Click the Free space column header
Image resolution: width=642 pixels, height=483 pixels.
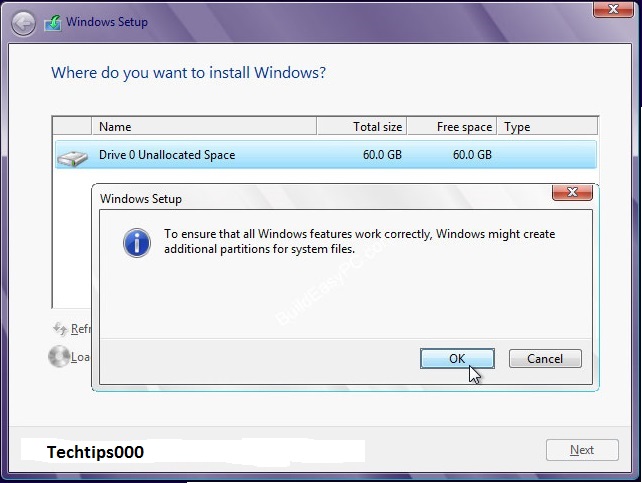(452, 126)
